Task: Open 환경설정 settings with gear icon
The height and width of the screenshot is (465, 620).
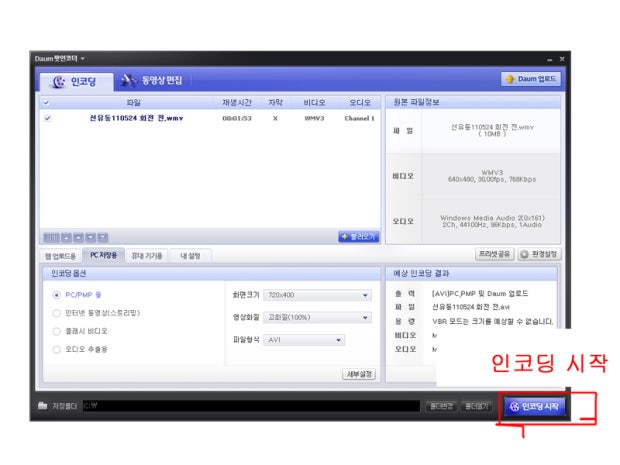Action: (x=539, y=254)
